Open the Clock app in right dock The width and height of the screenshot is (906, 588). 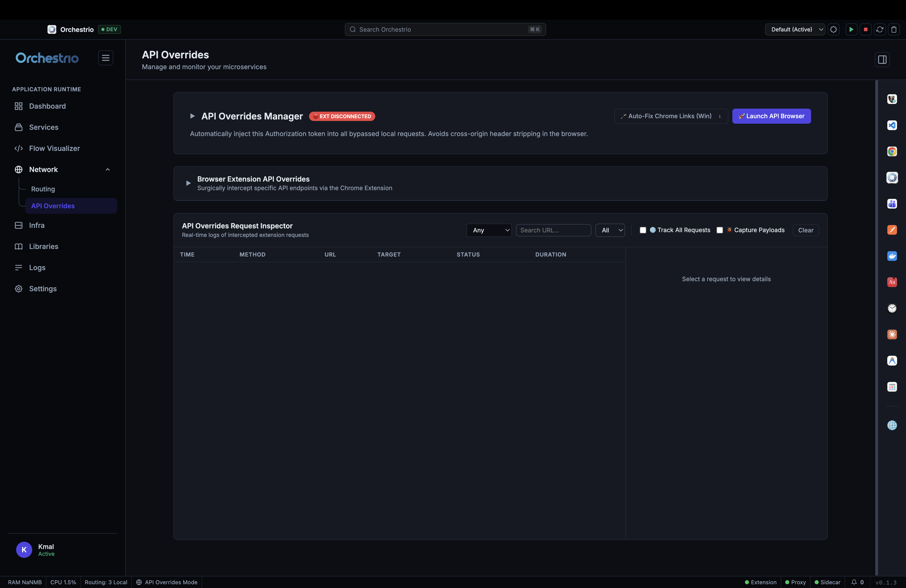pyautogui.click(x=892, y=308)
